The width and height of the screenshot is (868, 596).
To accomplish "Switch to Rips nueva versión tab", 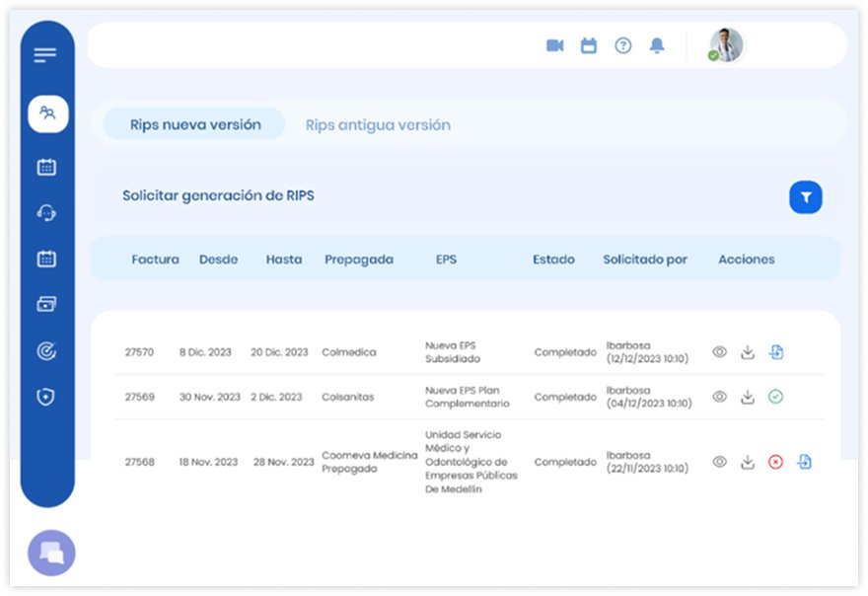I will (195, 124).
